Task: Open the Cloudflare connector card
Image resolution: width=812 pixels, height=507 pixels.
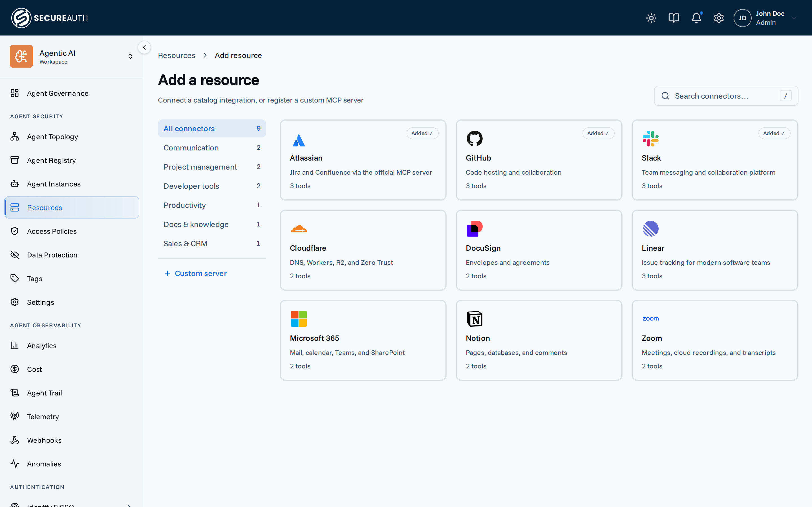Action: 363,250
